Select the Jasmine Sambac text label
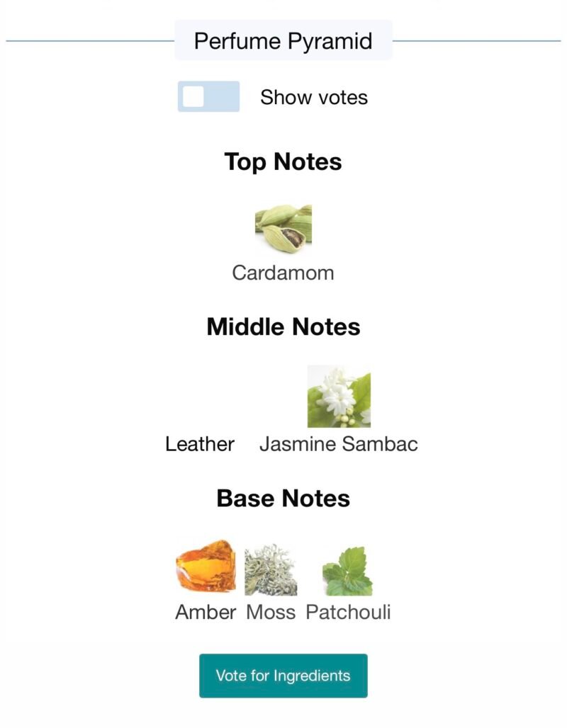567x728 pixels. (x=338, y=444)
